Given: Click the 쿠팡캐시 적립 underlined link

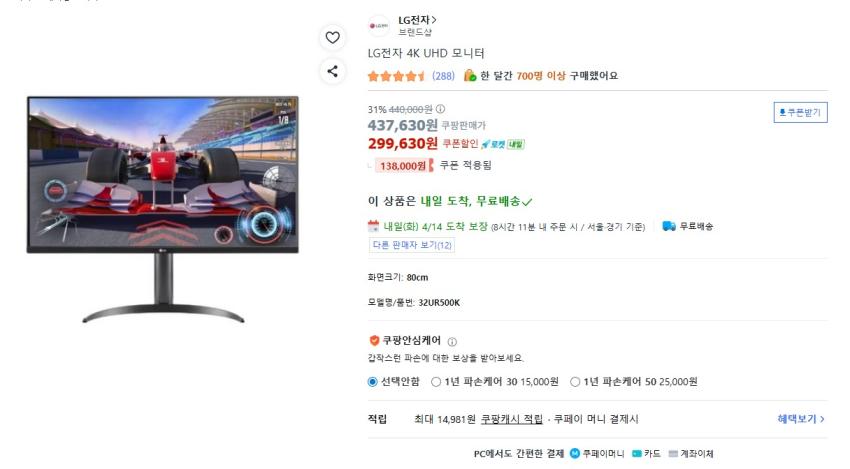Looking at the screenshot, I should (x=512, y=419).
